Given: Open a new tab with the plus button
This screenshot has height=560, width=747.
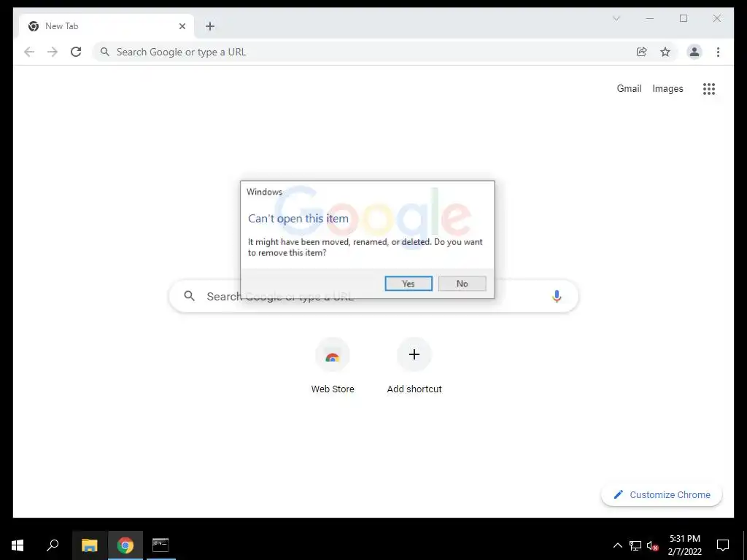Looking at the screenshot, I should (x=210, y=26).
